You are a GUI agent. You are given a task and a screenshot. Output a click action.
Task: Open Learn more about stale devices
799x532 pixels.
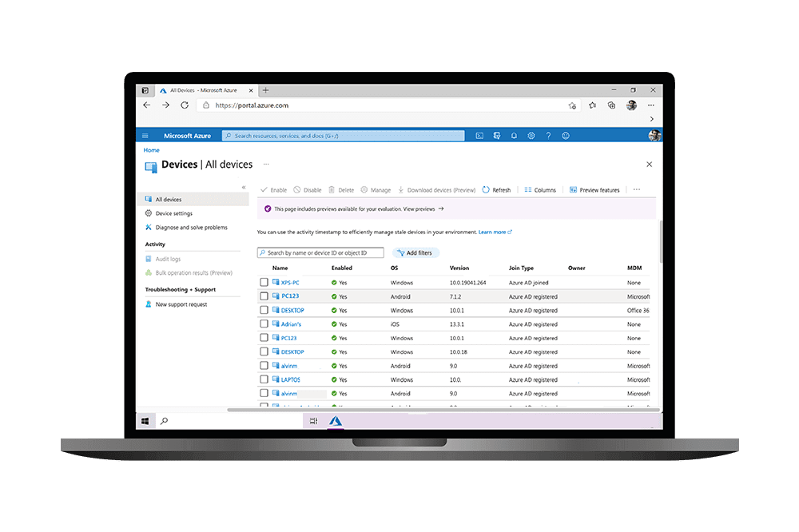tap(491, 231)
